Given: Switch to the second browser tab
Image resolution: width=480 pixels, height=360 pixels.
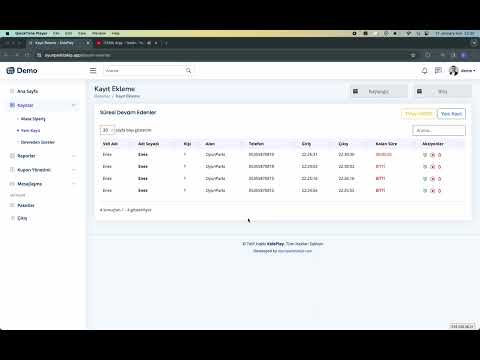Looking at the screenshot, I should pyautogui.click(x=127, y=43).
